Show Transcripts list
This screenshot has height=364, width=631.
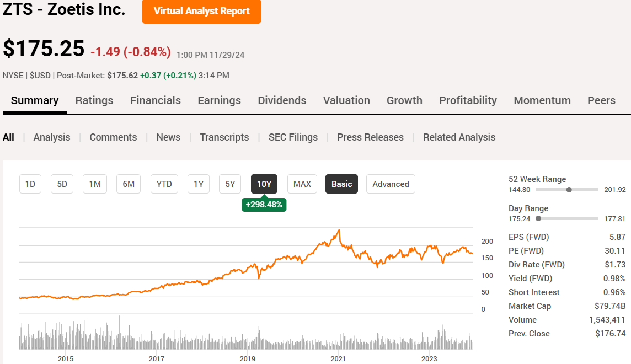(x=224, y=137)
